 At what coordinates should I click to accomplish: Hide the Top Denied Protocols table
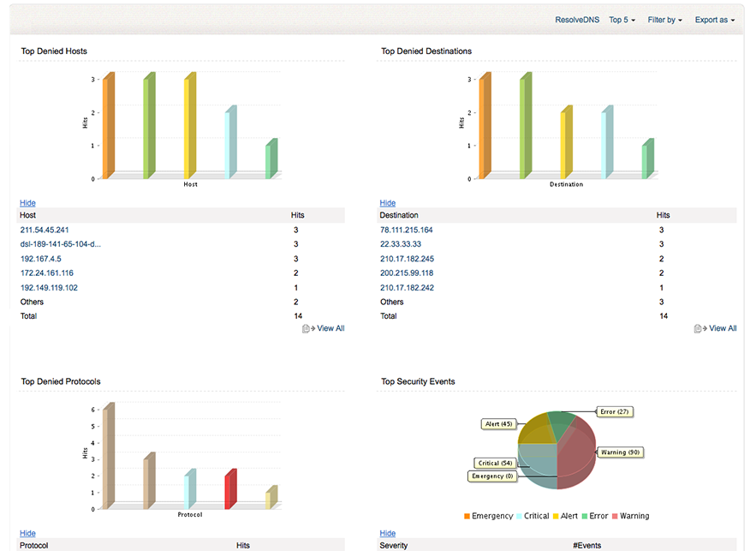(27, 533)
